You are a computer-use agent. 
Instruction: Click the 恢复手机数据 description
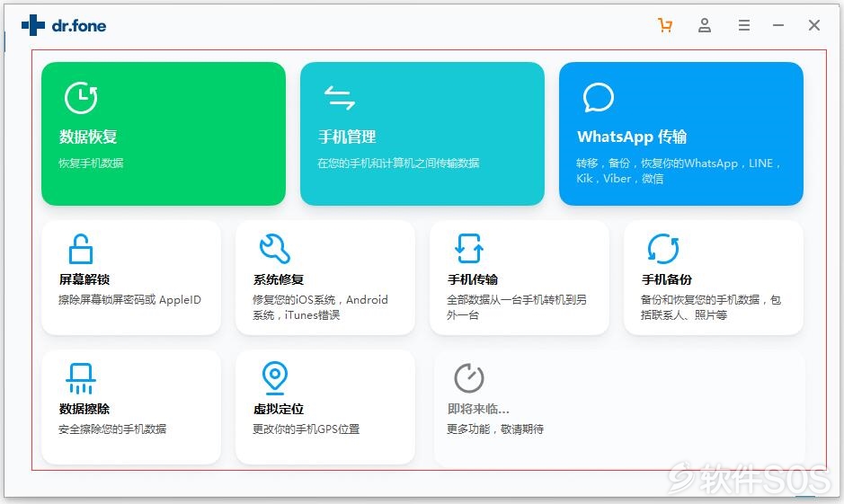click(x=91, y=163)
